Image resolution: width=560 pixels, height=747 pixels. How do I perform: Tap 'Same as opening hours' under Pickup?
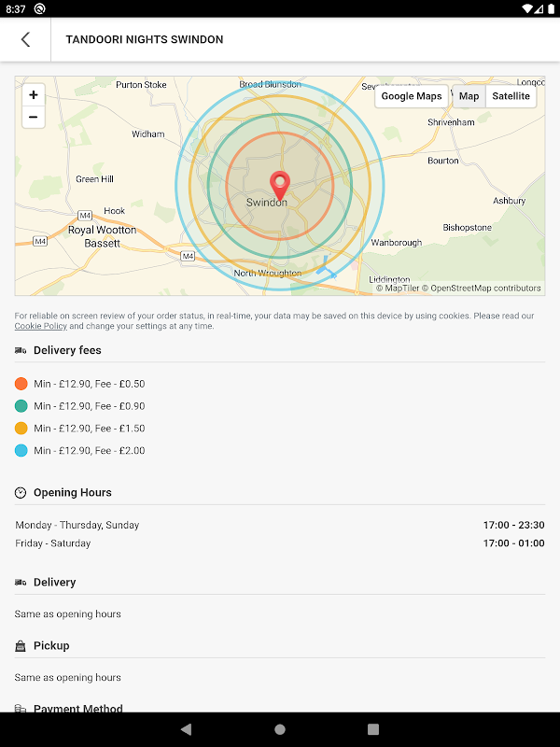click(x=67, y=678)
